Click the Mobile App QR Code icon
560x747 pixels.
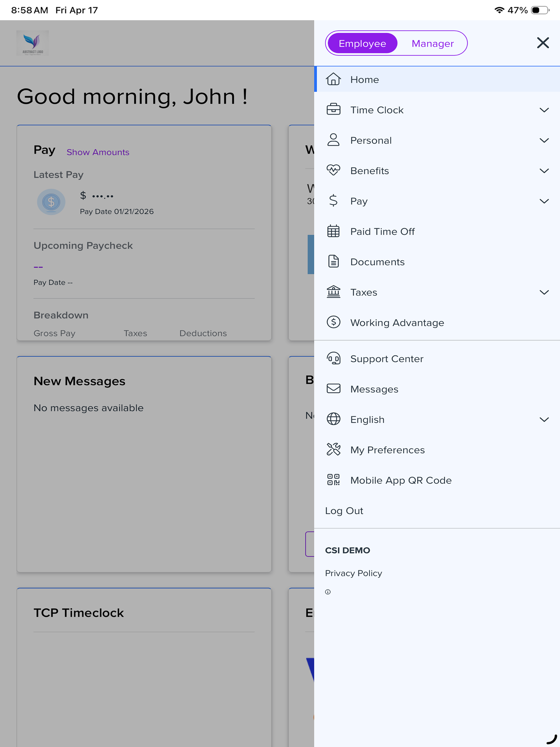click(333, 480)
